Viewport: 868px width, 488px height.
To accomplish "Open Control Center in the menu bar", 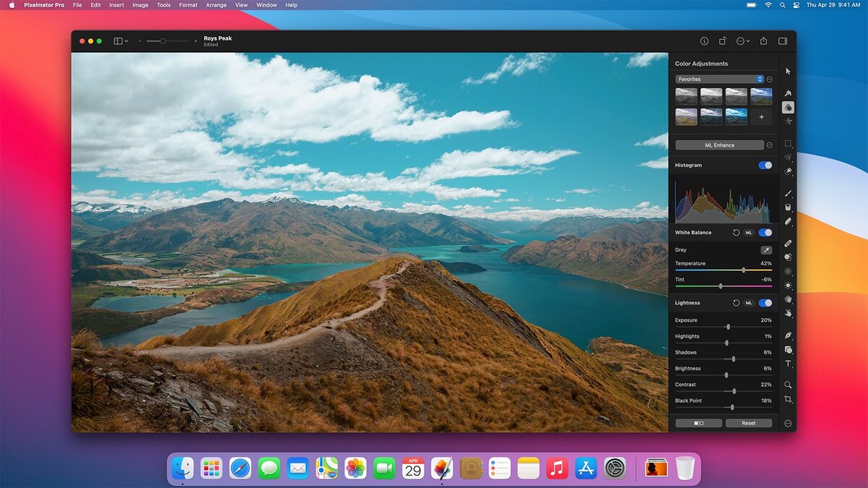I will pos(796,5).
